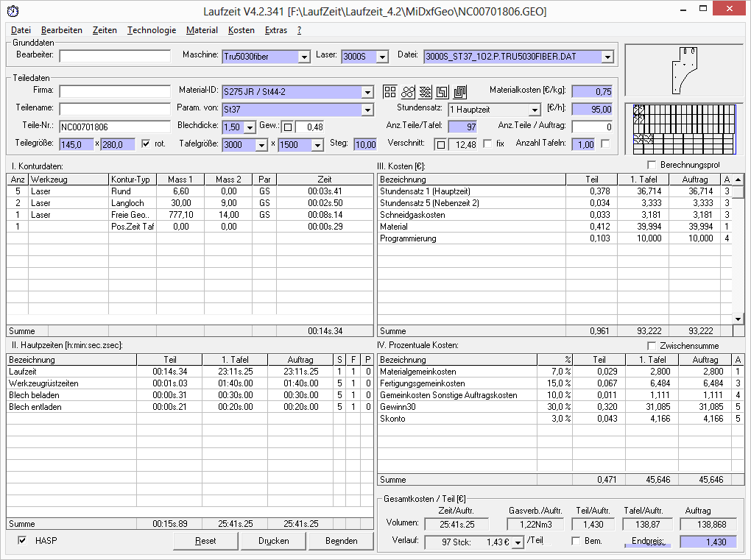Tick the checkbox next to Anzahl Tafeln

[x=605, y=143]
